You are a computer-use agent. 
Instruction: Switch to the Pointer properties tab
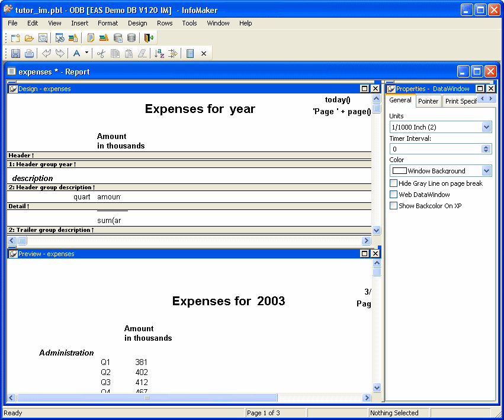point(428,101)
